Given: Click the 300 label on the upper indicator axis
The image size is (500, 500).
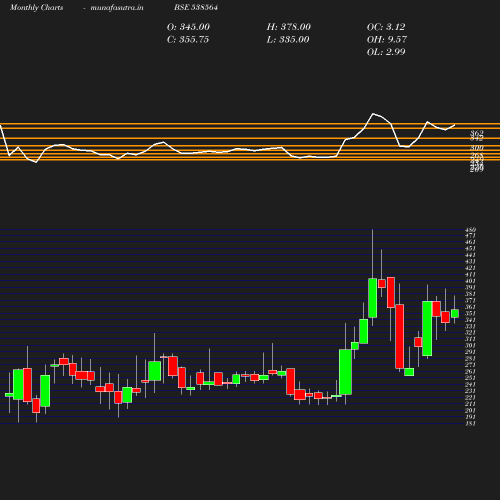Looking at the screenshot, I should pyautogui.click(x=477, y=148).
